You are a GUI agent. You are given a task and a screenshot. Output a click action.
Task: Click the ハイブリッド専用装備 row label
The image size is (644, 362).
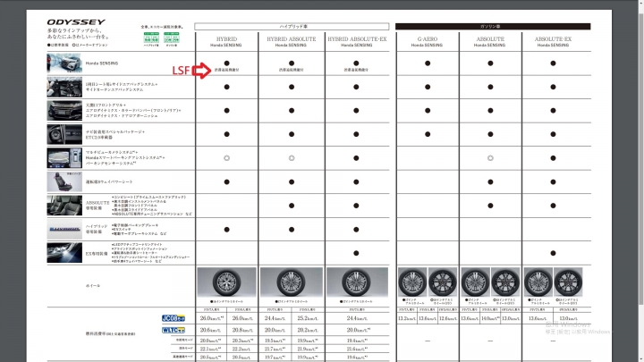point(97,229)
